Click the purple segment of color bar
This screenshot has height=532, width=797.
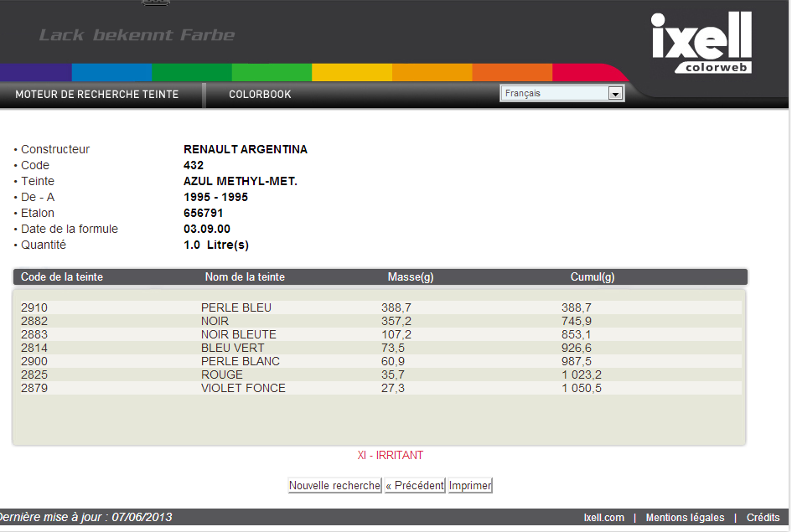click(36, 73)
